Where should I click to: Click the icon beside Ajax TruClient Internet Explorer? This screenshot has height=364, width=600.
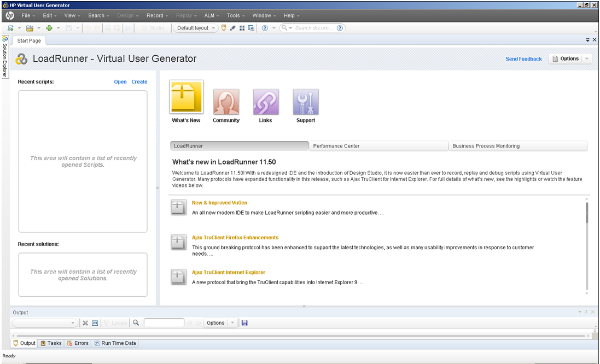(x=179, y=277)
